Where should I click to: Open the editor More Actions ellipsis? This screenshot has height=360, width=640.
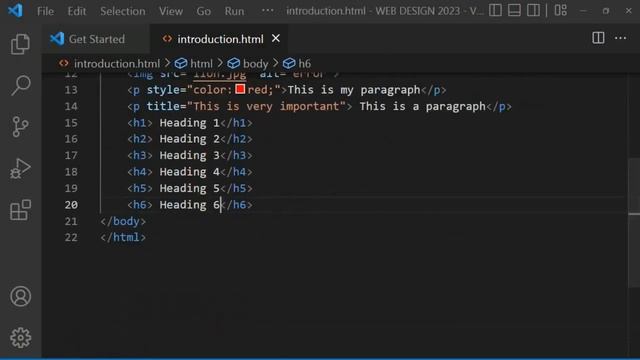click(x=620, y=38)
